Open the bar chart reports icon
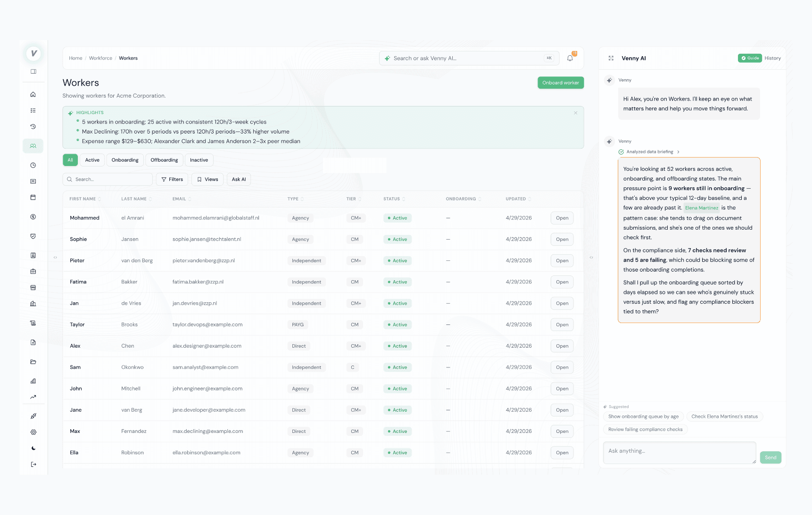The height and width of the screenshot is (515, 812). [x=33, y=381]
